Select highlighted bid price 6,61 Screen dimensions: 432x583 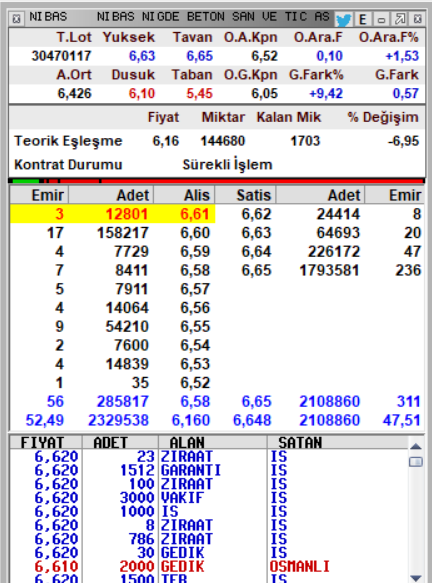(195, 214)
